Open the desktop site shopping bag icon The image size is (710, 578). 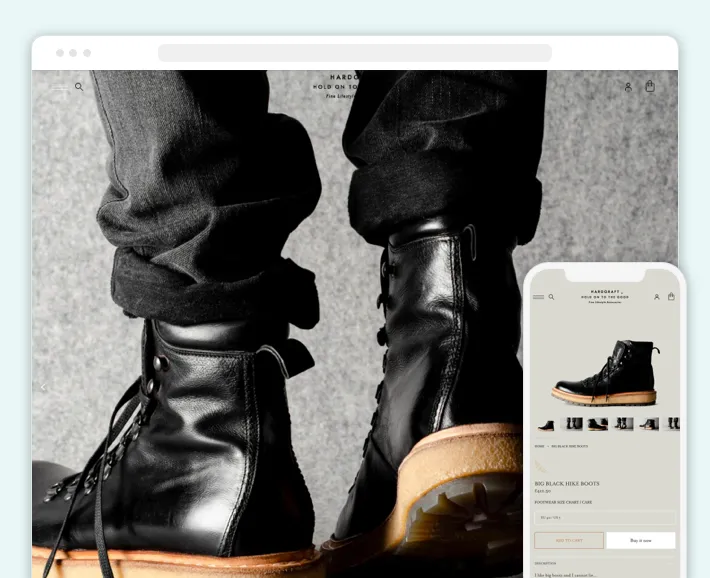pyautogui.click(x=650, y=86)
